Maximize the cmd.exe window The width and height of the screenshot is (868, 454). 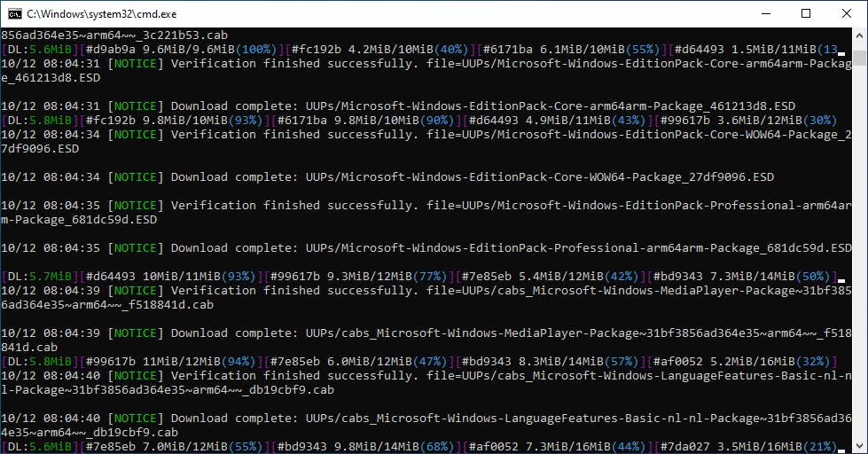click(x=806, y=14)
